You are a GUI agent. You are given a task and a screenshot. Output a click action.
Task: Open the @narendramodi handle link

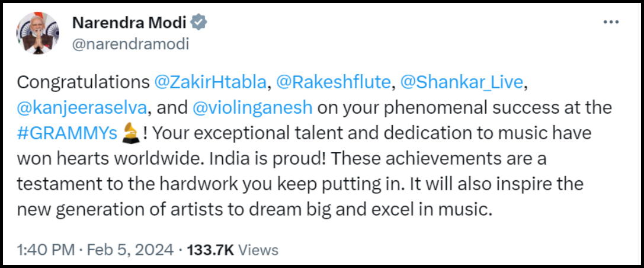pyautogui.click(x=130, y=44)
